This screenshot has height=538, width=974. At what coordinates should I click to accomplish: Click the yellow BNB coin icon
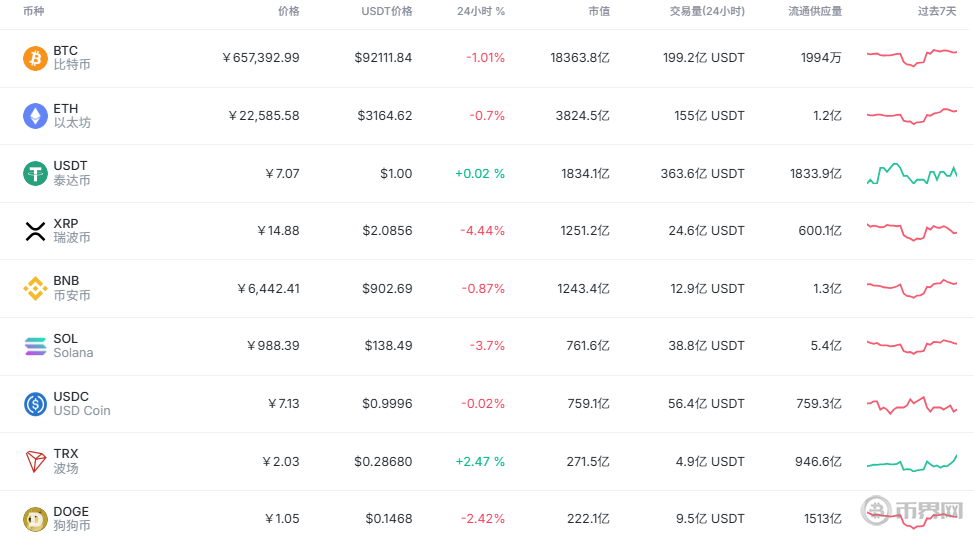[35, 289]
